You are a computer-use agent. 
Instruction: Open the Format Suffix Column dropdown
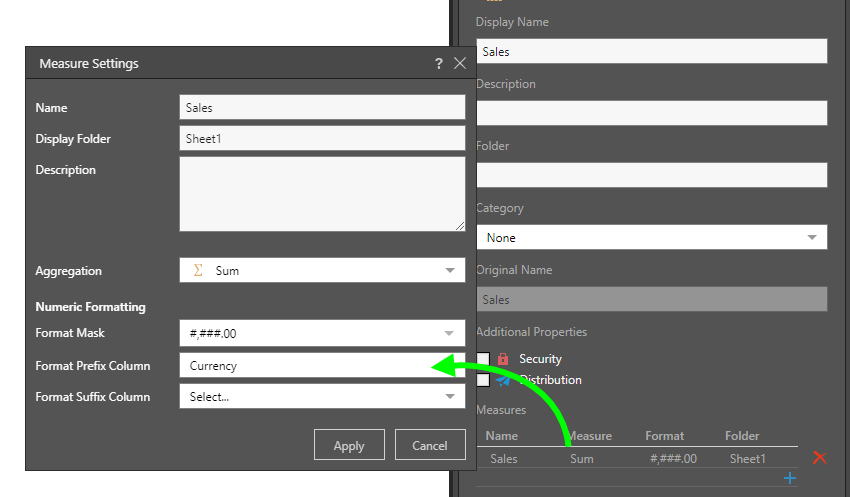click(x=449, y=397)
